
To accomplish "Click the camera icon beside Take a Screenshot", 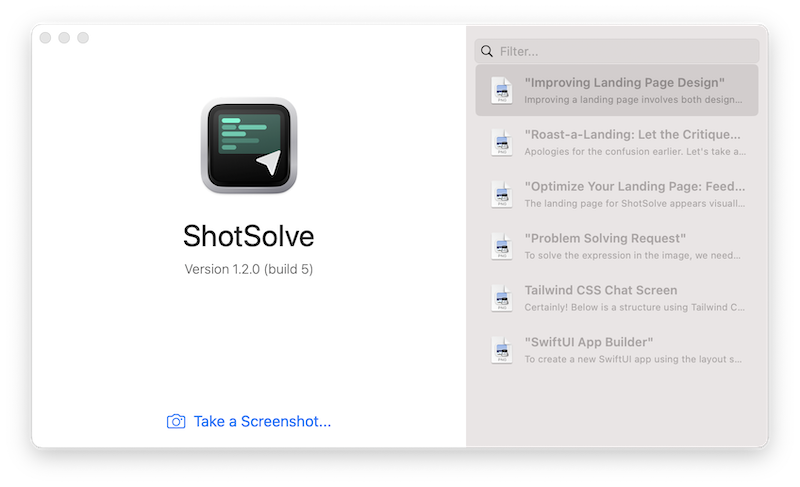I will pyautogui.click(x=176, y=421).
